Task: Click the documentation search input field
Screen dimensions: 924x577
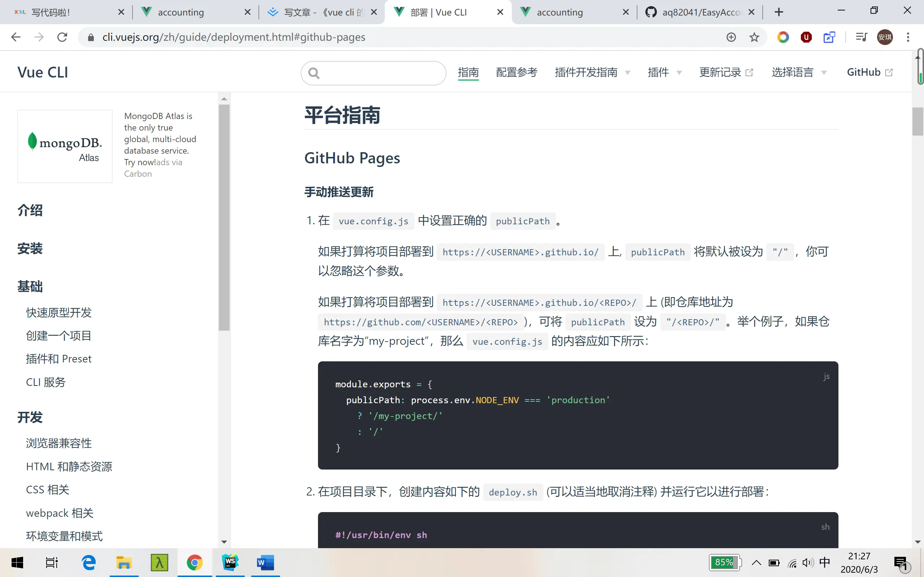Action: point(378,73)
